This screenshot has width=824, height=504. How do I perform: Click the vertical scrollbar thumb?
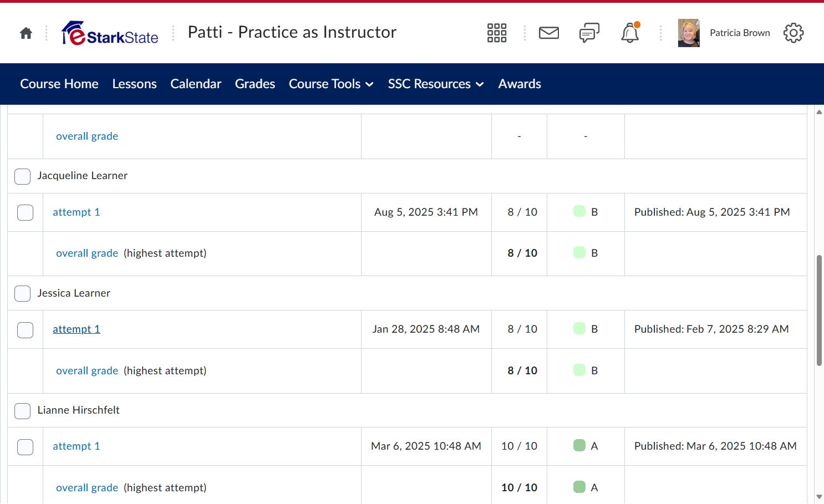point(819,310)
